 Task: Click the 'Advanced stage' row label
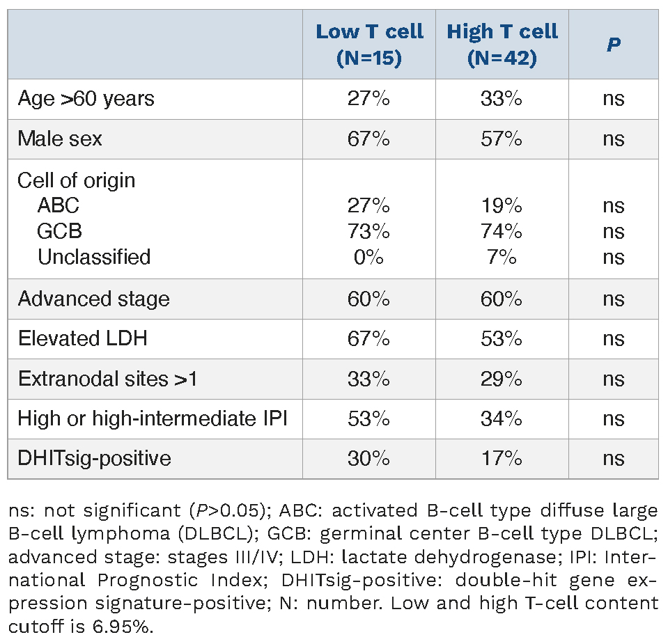point(94,299)
